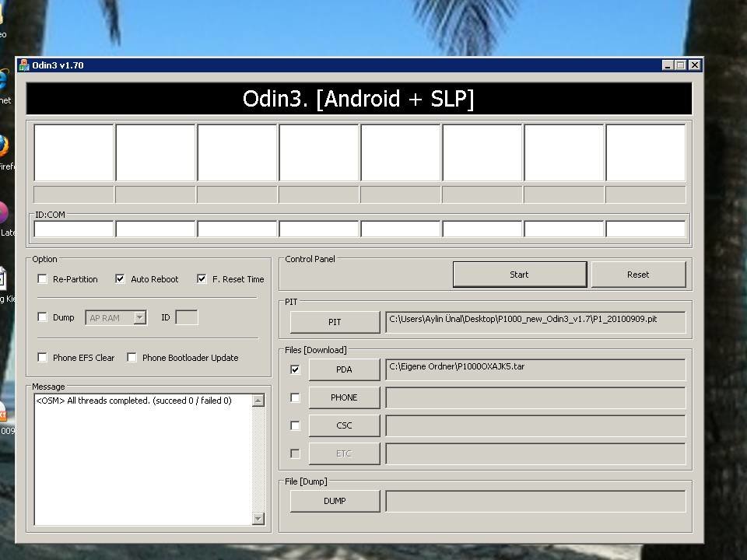Maximize the Odin3 window
The width and height of the screenshot is (747, 560).
tap(681, 65)
